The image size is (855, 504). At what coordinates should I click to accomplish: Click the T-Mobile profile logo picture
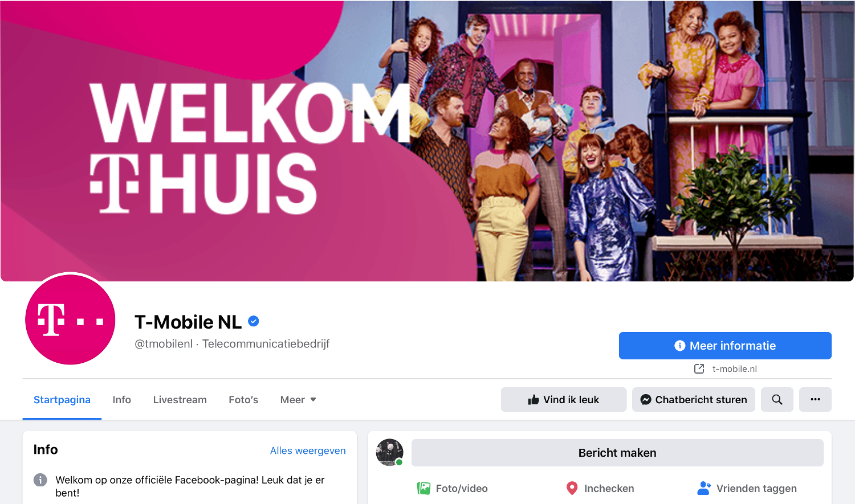tap(70, 319)
